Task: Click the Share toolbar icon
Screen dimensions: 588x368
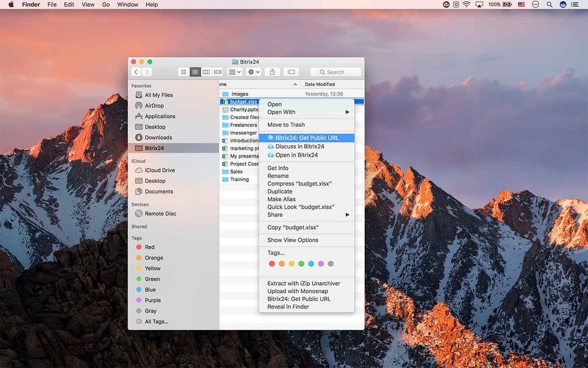Action: click(272, 72)
